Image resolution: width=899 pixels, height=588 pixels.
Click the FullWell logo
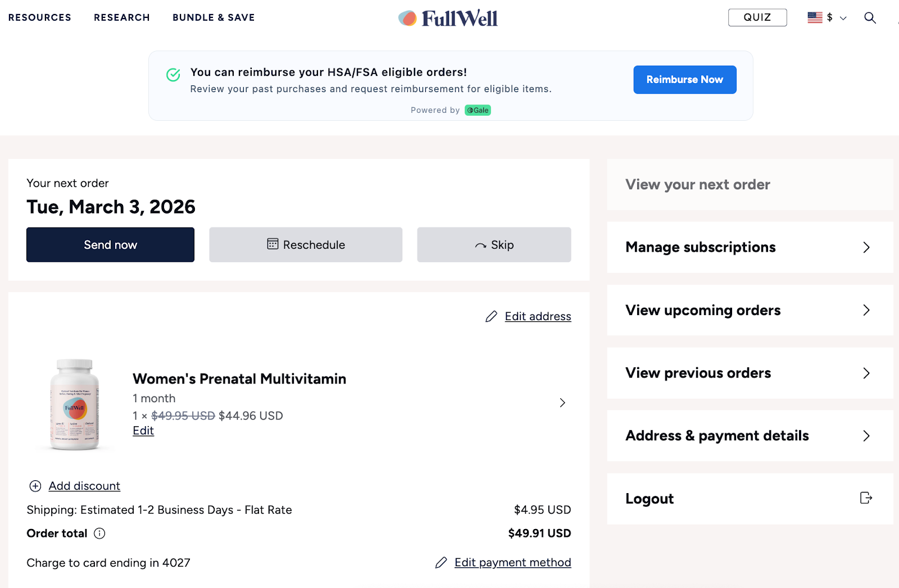(x=448, y=19)
